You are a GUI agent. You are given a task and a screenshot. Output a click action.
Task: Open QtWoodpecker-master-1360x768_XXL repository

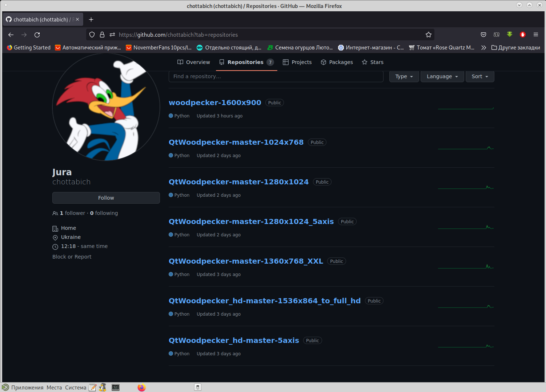pos(246,261)
